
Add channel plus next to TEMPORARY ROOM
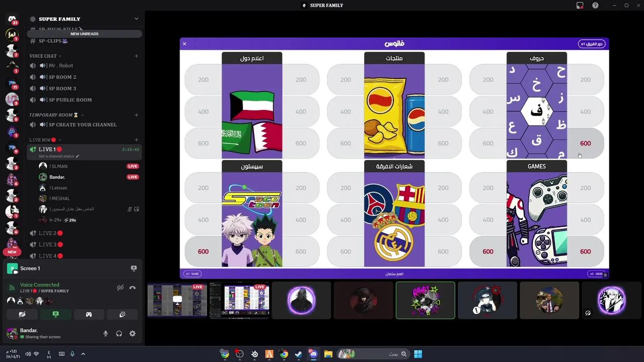[136, 115]
